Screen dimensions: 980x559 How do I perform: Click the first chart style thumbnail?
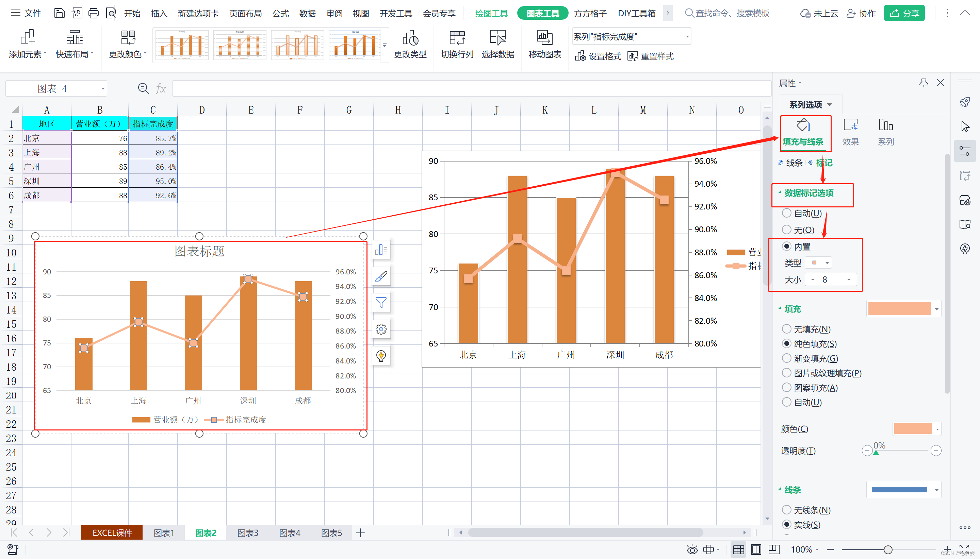[x=181, y=45]
